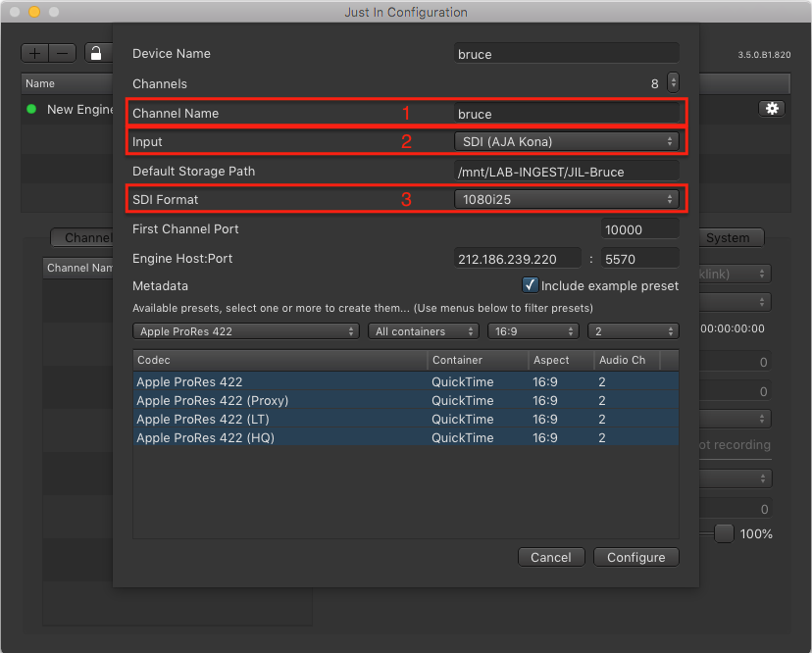Image resolution: width=812 pixels, height=653 pixels.
Task: Click the Channel Name column header in background window
Action: 78,268
